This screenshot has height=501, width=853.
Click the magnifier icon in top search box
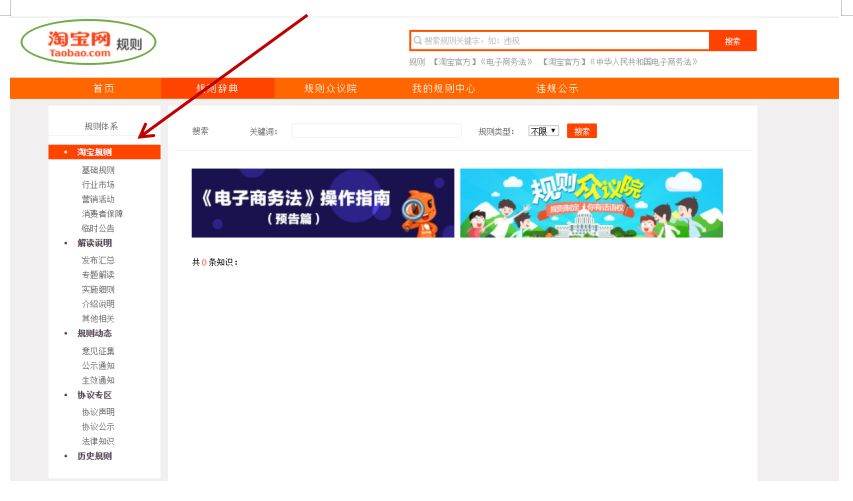[417, 41]
